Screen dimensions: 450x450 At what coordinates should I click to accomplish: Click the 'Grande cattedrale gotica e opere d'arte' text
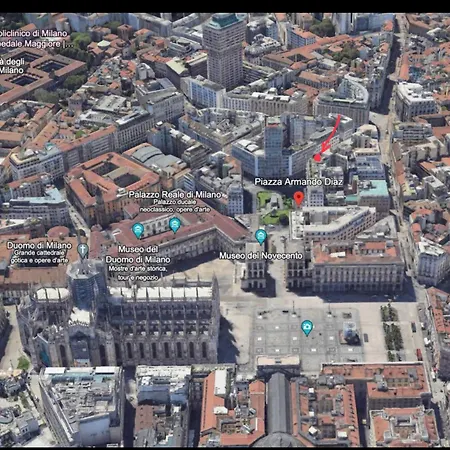click(39, 257)
